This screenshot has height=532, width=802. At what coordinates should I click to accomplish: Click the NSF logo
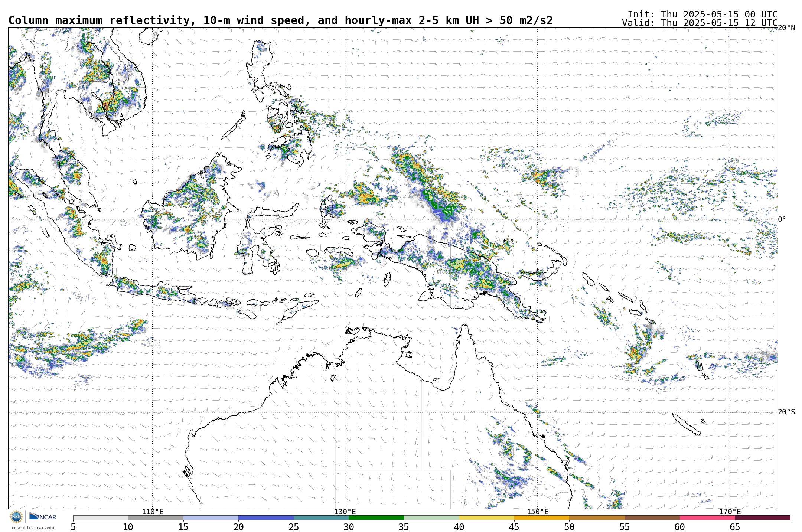tap(16, 516)
